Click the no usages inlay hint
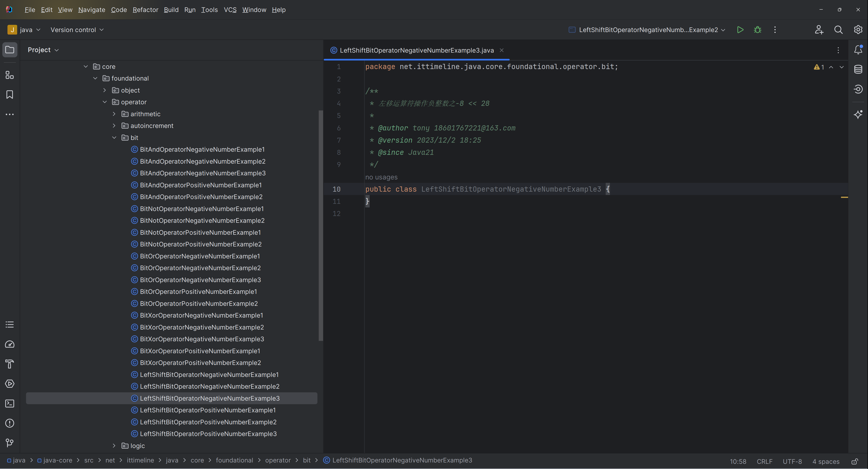 [381, 177]
